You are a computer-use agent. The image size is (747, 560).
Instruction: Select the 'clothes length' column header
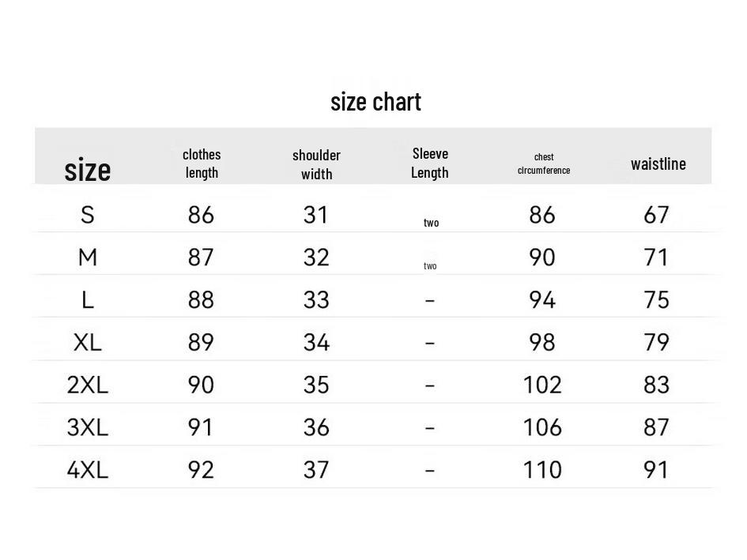[x=202, y=163]
